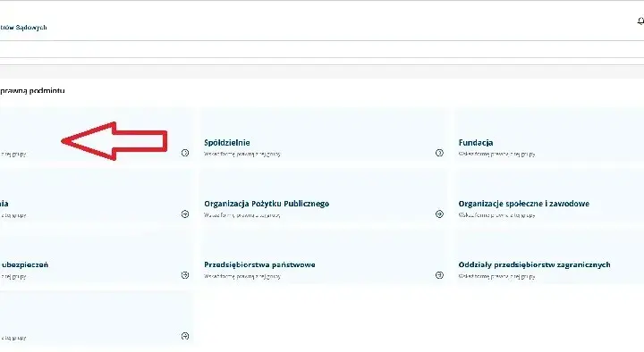The width and height of the screenshot is (644, 352).
Task: Click the circled arrow on Przedsiębiorstwa państwowe card
Action: (x=439, y=275)
